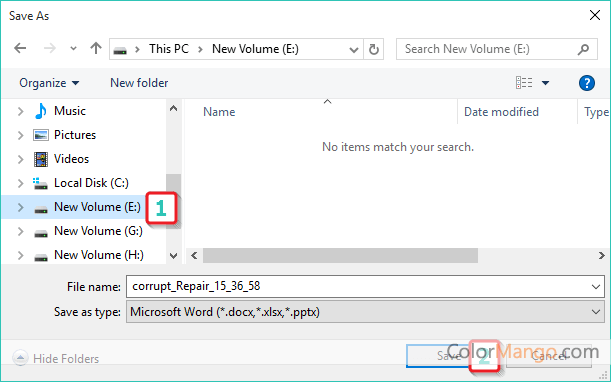Expand the New Volume (G:) node
The height and width of the screenshot is (382, 611).
[x=21, y=232]
